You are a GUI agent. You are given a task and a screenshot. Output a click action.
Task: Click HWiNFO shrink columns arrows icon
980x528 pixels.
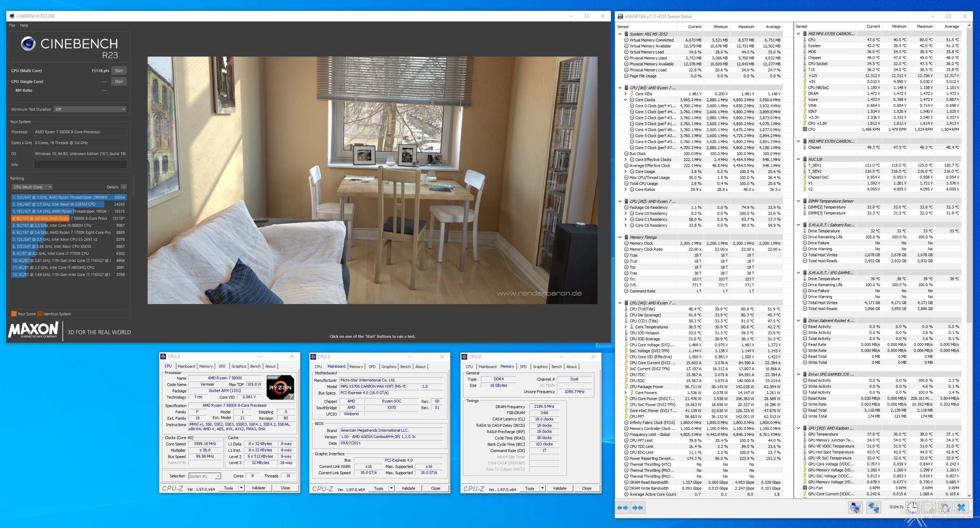(638, 508)
